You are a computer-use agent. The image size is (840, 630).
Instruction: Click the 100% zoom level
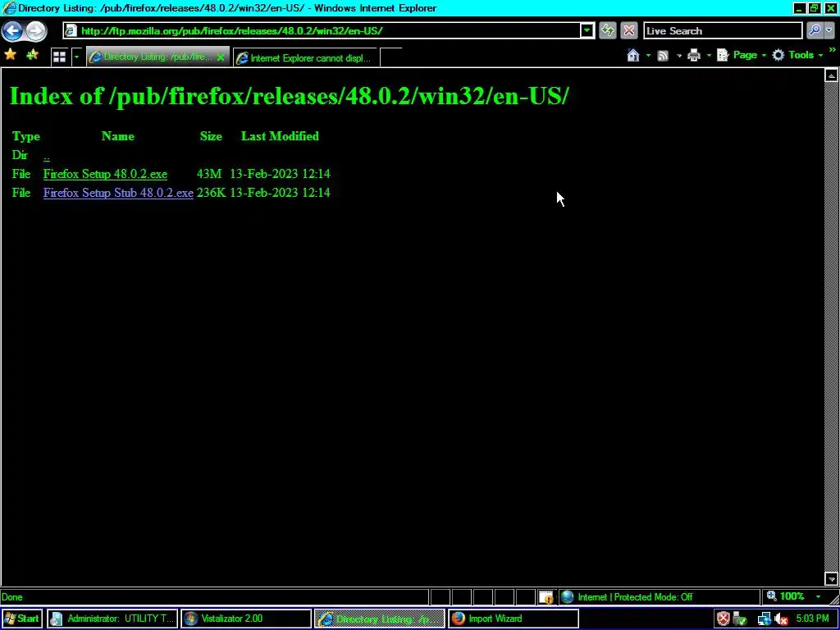coord(792,596)
